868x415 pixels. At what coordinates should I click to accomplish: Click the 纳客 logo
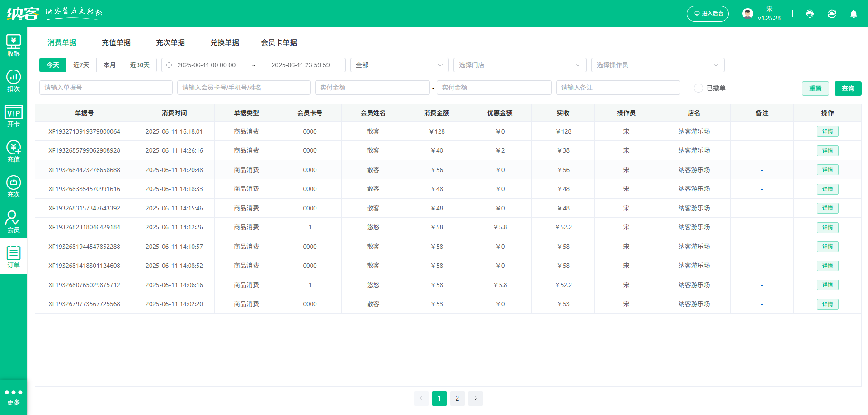coord(23,14)
